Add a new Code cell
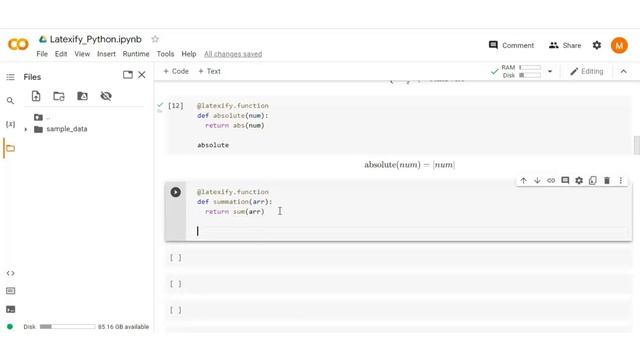Screen dimensions: 640x360 [176, 71]
